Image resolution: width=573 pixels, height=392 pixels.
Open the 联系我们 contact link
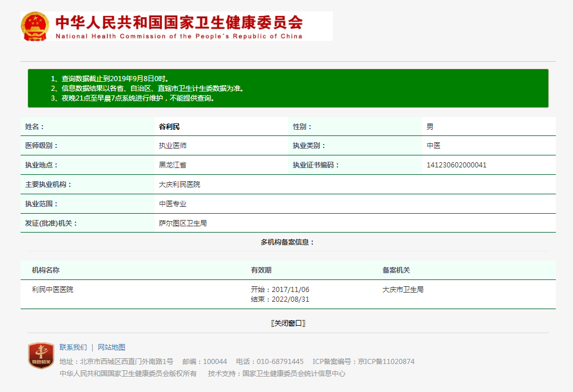point(73,347)
